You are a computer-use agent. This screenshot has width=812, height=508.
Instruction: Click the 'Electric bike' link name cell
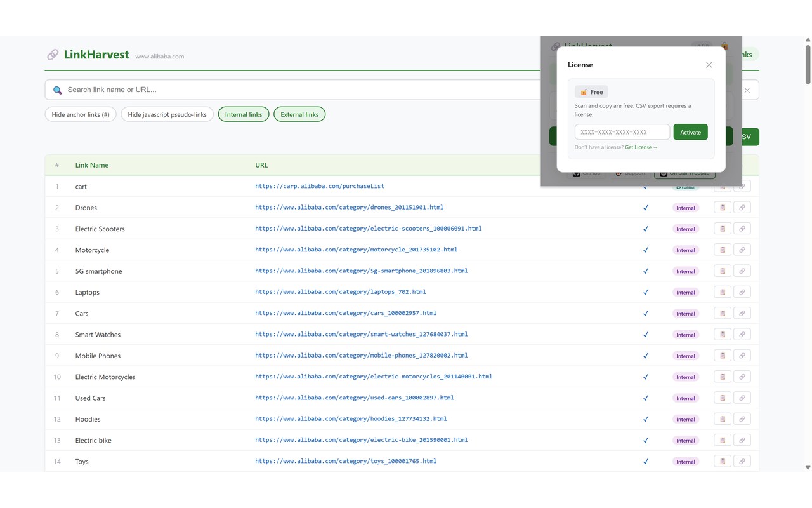(93, 440)
